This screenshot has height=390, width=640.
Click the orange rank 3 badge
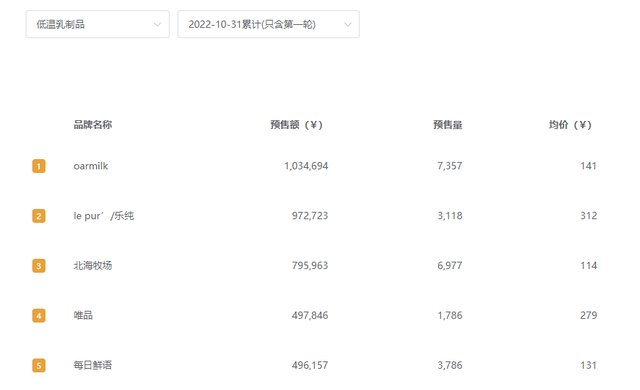pos(39,266)
